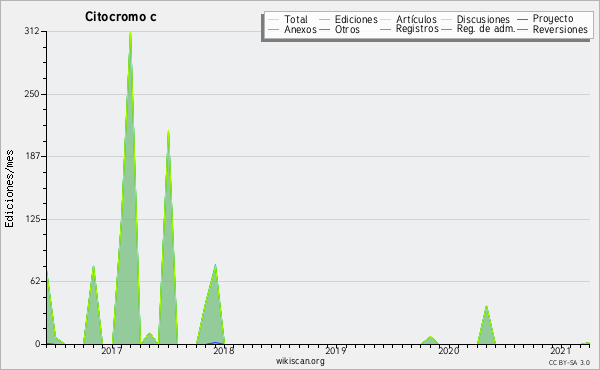Click the tiny peak in late 2019
600x370 pixels.
click(430, 337)
